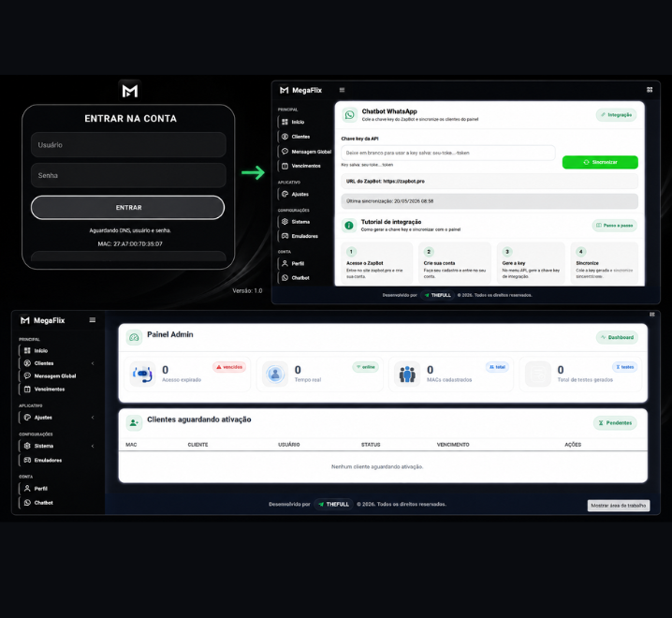Click the Usuário input field

128,145
